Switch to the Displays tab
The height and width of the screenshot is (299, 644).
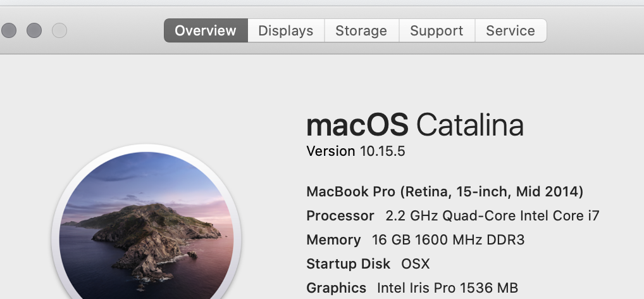(286, 30)
